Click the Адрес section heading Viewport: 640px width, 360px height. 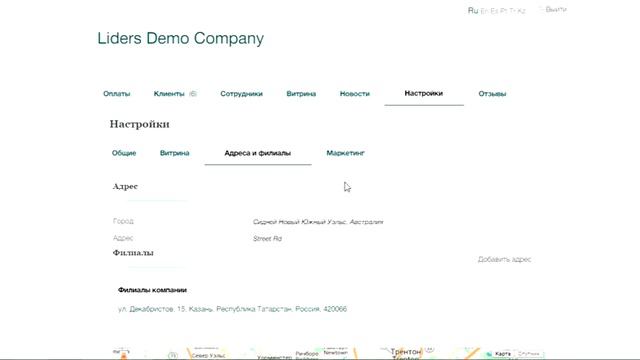point(125,186)
